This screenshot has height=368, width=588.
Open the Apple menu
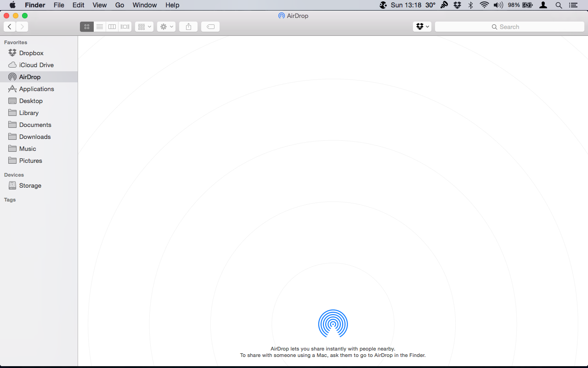click(x=12, y=5)
